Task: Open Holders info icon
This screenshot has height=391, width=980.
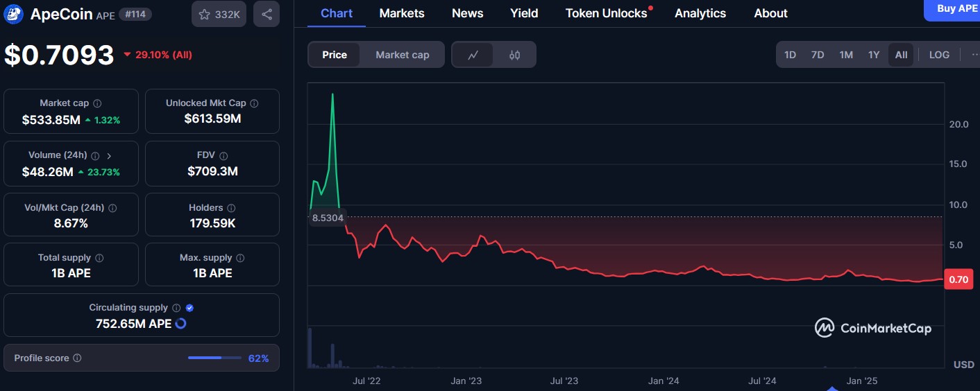Action: 231,208
